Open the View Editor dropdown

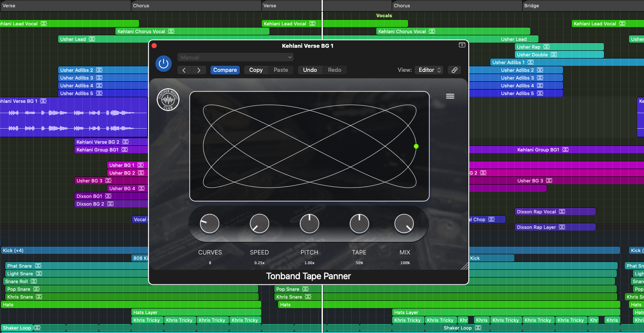pyautogui.click(x=429, y=70)
